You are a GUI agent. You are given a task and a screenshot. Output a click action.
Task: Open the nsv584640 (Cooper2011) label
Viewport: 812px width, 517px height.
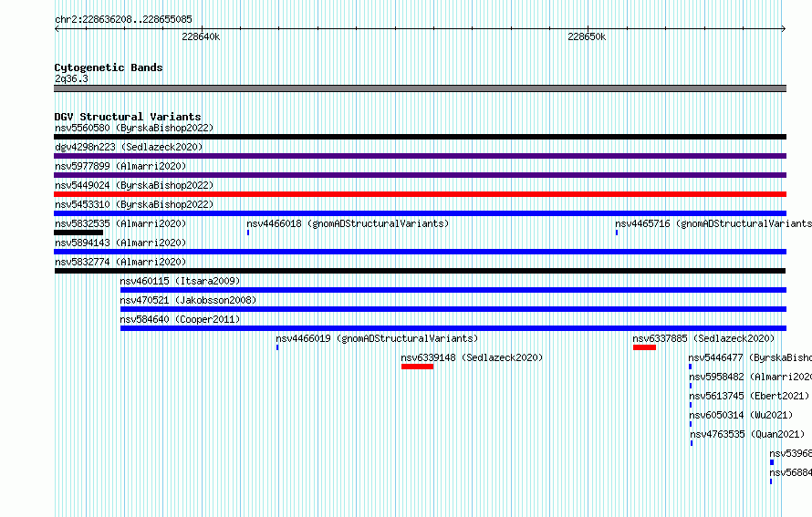coord(181,319)
